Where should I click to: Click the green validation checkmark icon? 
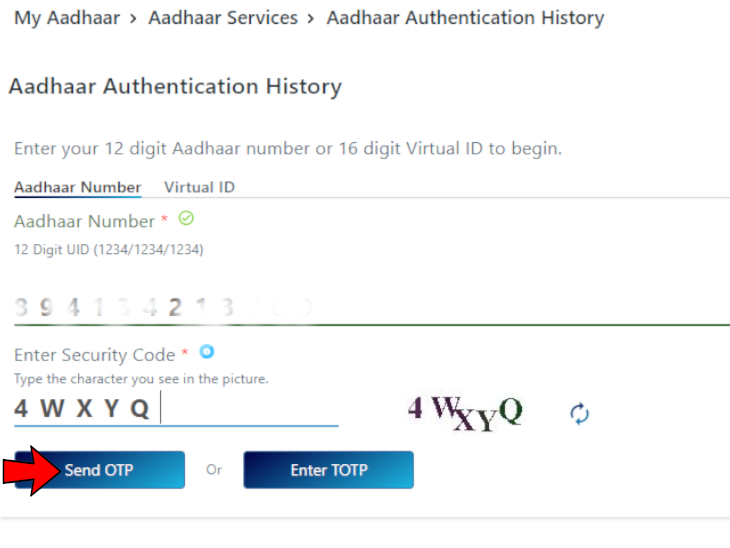click(185, 218)
